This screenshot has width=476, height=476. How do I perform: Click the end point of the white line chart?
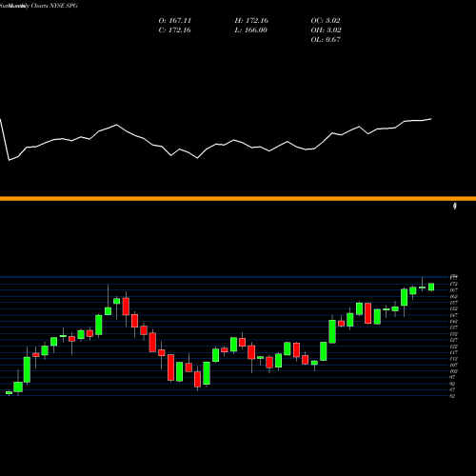tap(431, 119)
